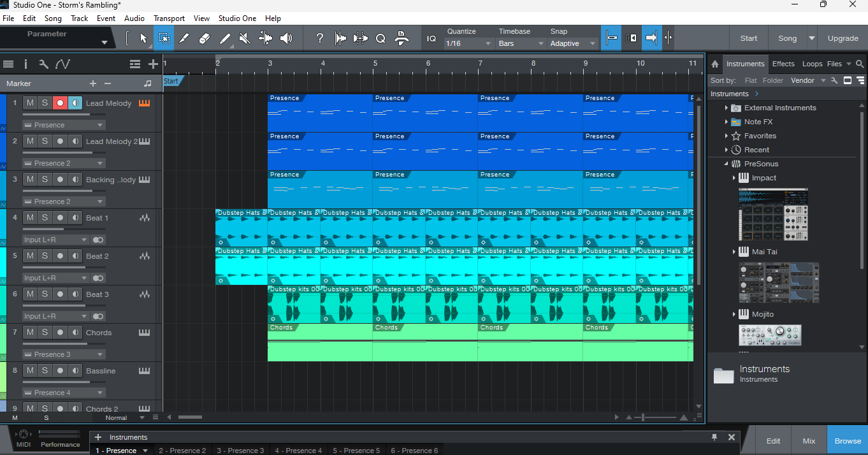Screen dimensions: 868x455
Task: Click the Start page button
Action: (x=748, y=38)
